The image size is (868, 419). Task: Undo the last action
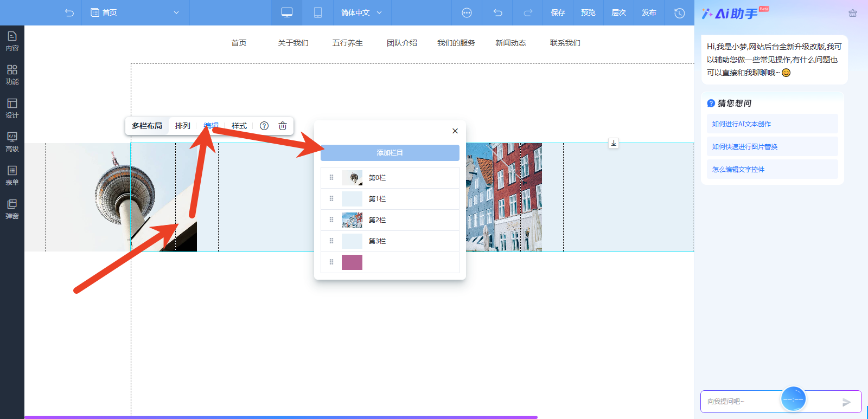click(x=497, y=12)
